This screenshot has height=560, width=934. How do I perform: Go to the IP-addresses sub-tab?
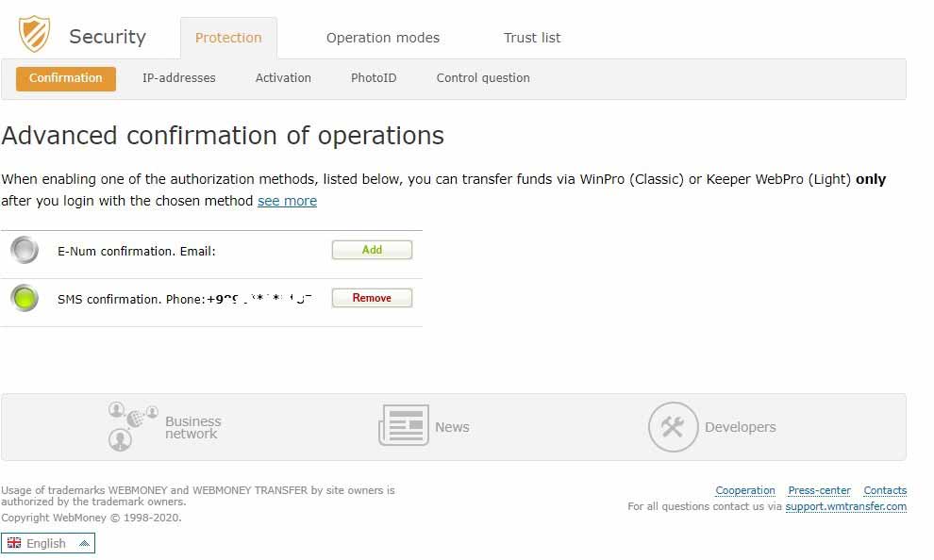pyautogui.click(x=178, y=78)
